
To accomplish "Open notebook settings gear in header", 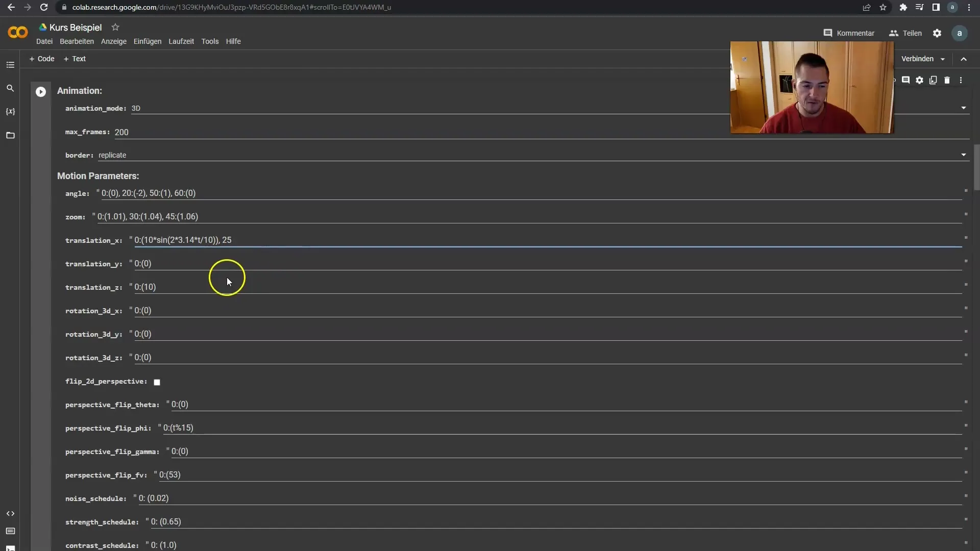I will 937,33.
